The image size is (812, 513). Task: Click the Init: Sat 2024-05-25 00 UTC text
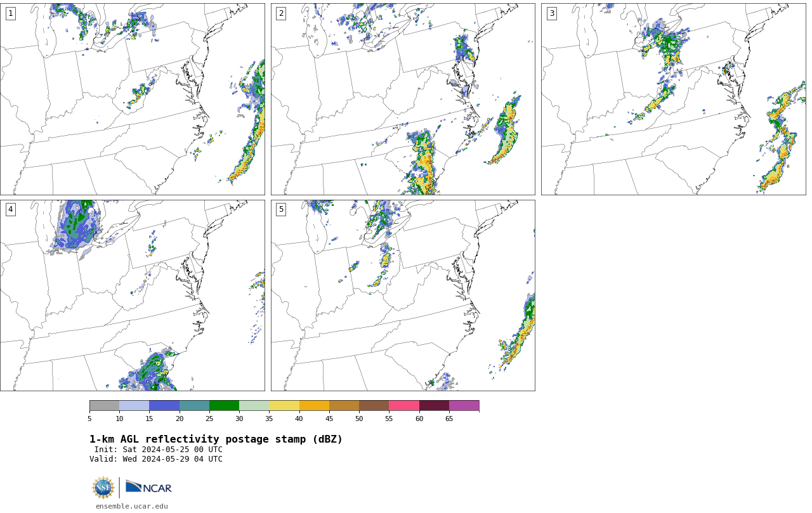159,450
